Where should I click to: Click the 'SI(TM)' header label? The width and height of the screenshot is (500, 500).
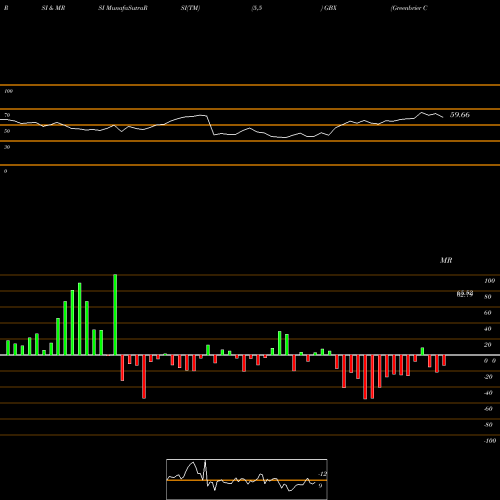click(190, 8)
